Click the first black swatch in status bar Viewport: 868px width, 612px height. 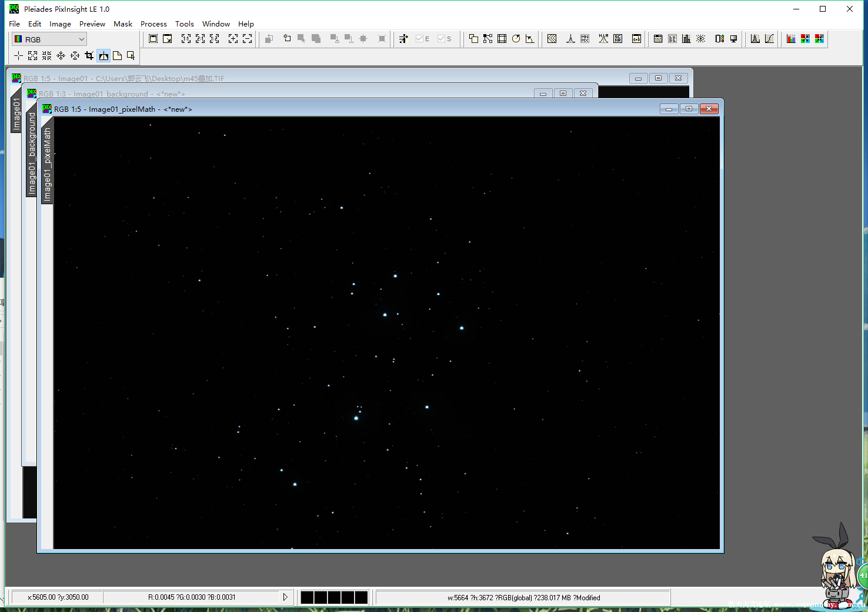click(x=307, y=597)
